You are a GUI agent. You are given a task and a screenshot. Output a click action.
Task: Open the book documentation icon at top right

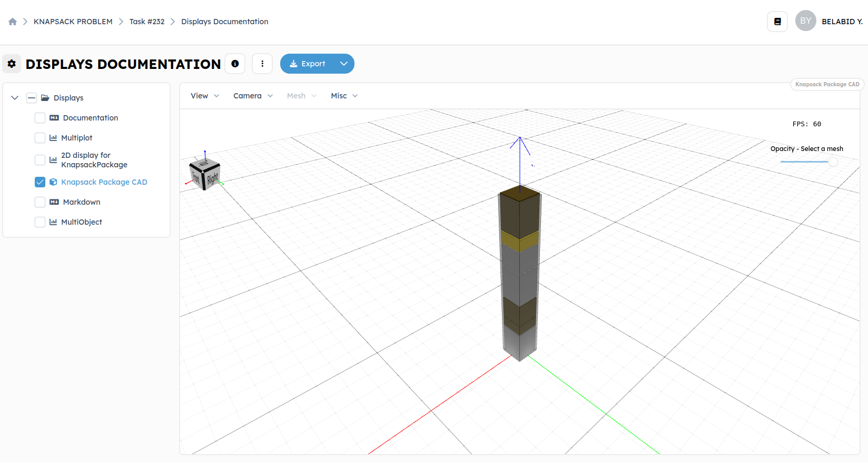click(777, 22)
